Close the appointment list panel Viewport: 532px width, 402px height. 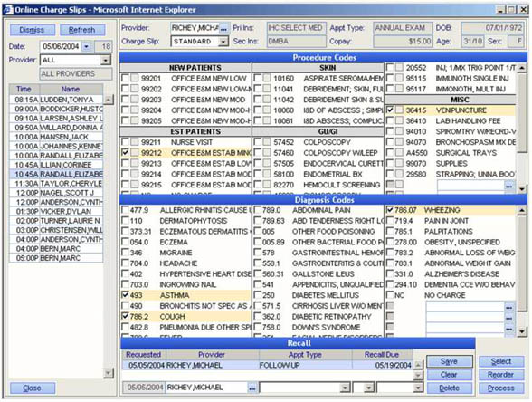click(33, 388)
